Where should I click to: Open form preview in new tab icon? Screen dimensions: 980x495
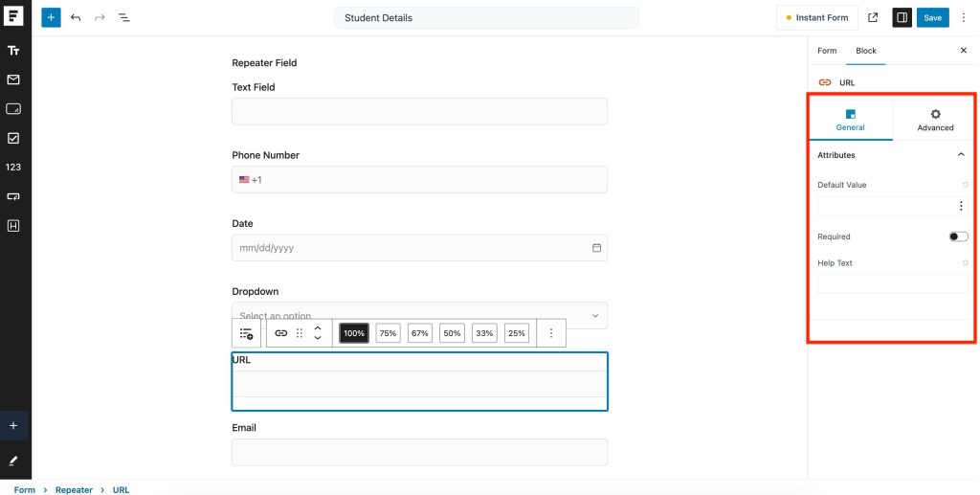coord(873,17)
